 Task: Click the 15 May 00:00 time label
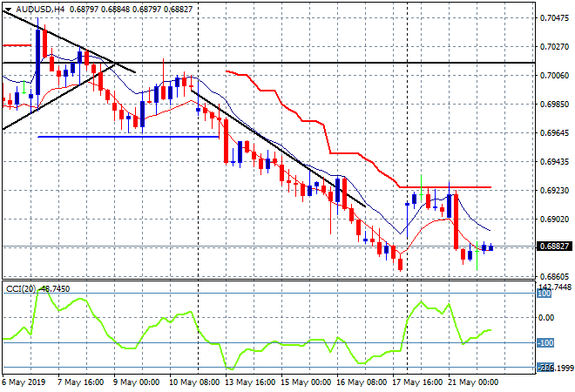tap(306, 382)
